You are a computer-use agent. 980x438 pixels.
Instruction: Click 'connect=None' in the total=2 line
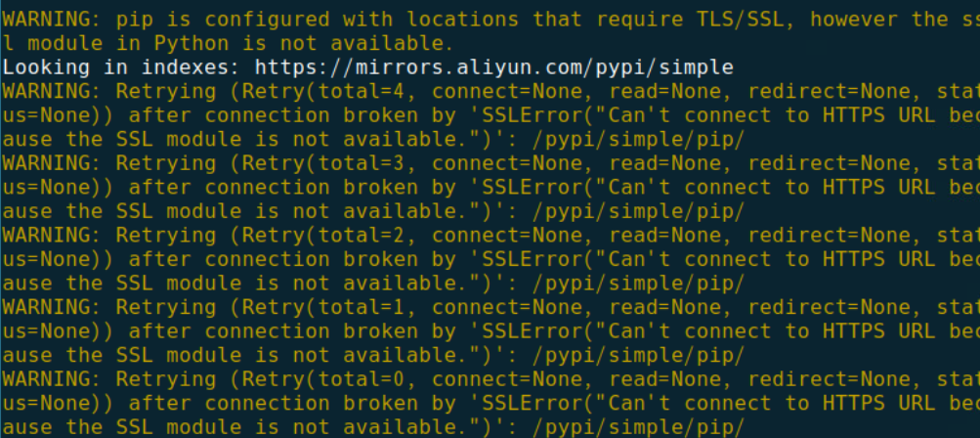[x=507, y=236]
